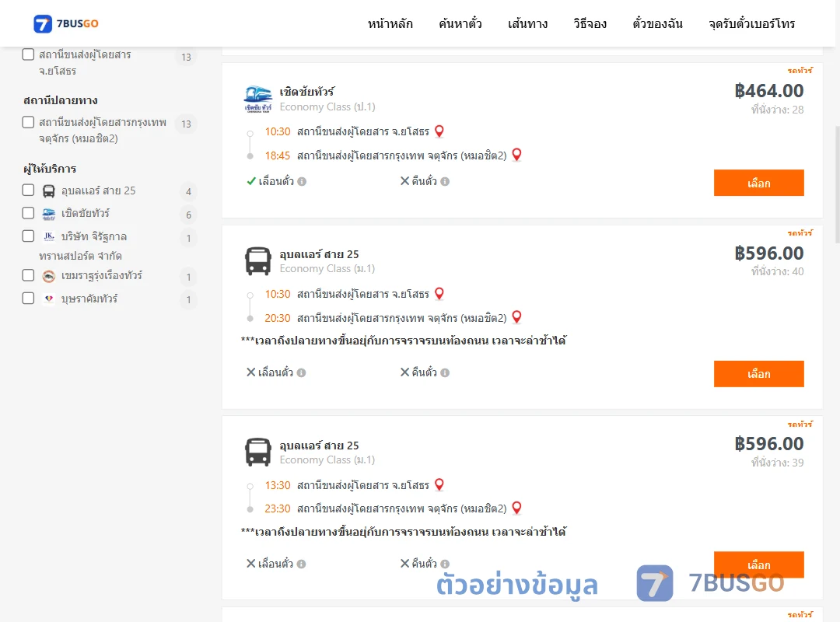Click the ฿464.00 price
840x622 pixels.
click(x=768, y=90)
